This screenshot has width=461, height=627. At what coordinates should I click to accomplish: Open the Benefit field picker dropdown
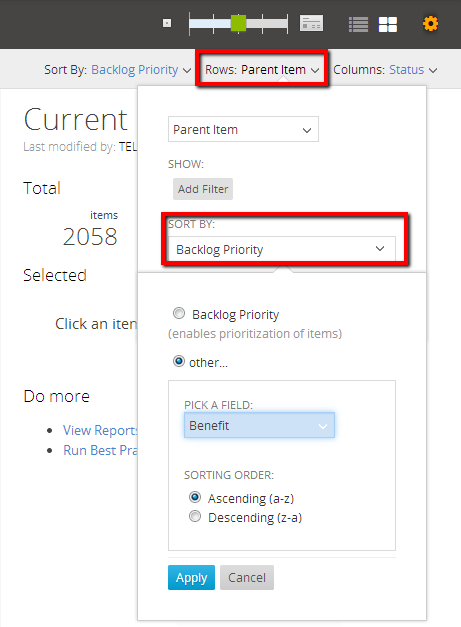click(259, 425)
